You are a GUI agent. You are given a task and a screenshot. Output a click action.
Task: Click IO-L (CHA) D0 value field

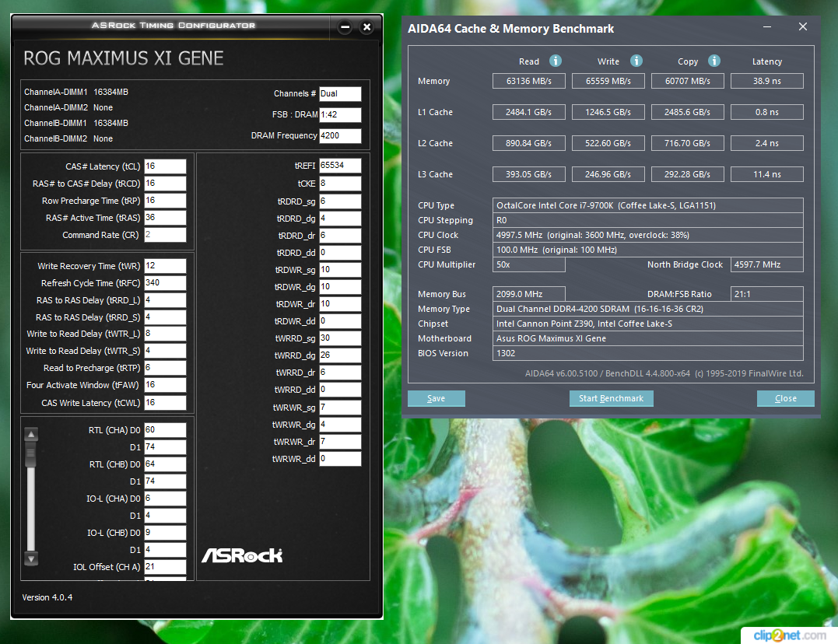tap(165, 499)
